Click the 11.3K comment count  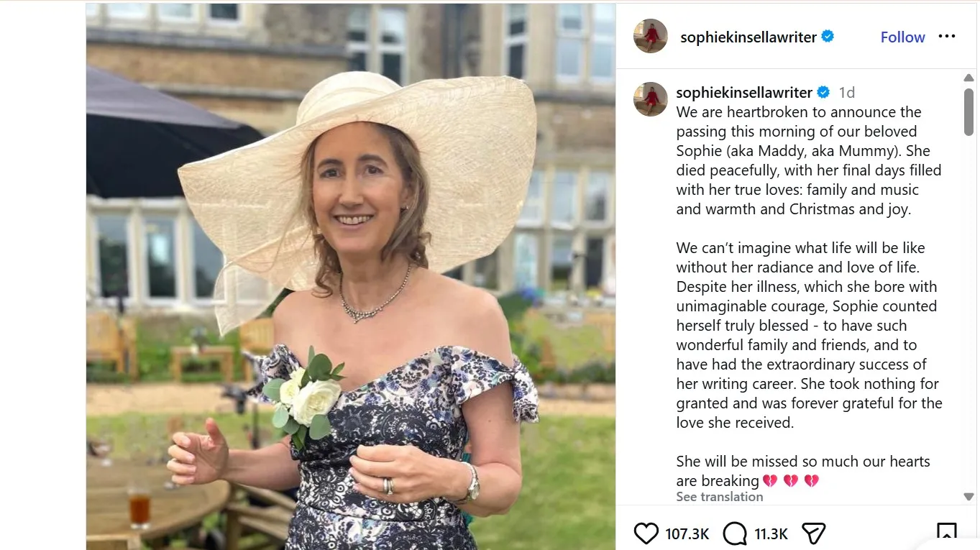pos(770,534)
